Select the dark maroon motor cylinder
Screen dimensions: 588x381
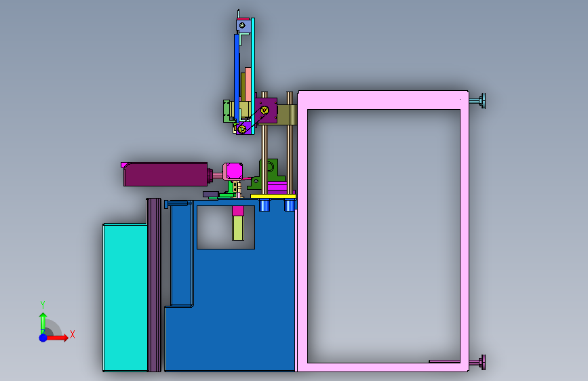(x=165, y=174)
